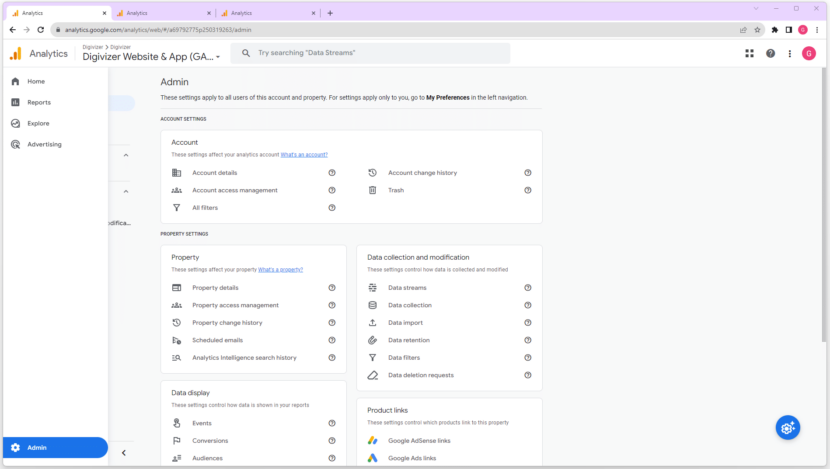Focus the 'Try searching Data Streams' search box
The image size is (830, 469).
(371, 53)
